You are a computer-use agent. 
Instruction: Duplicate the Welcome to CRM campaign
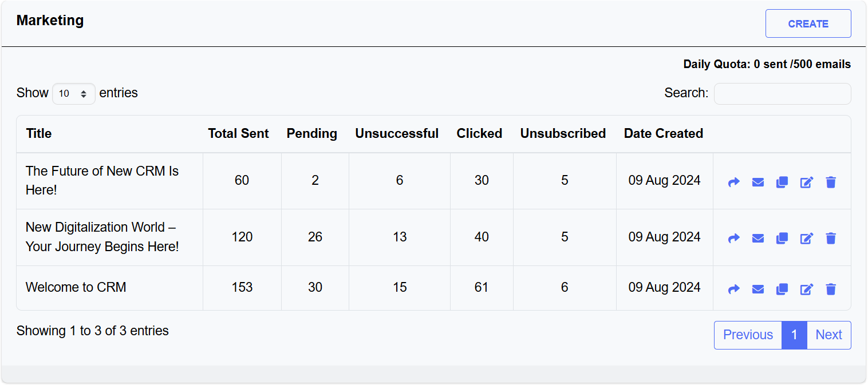tap(782, 289)
